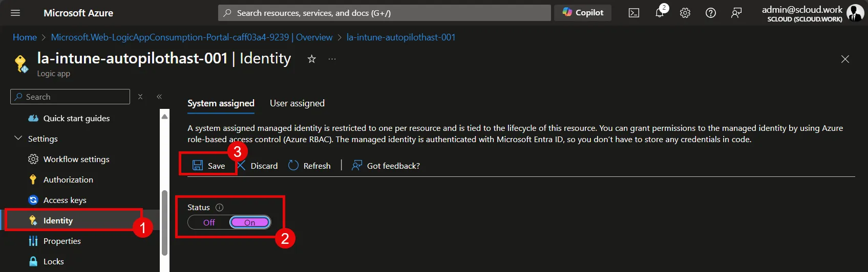This screenshot has height=272, width=868.
Task: Open the notifications bell
Action: pos(660,13)
